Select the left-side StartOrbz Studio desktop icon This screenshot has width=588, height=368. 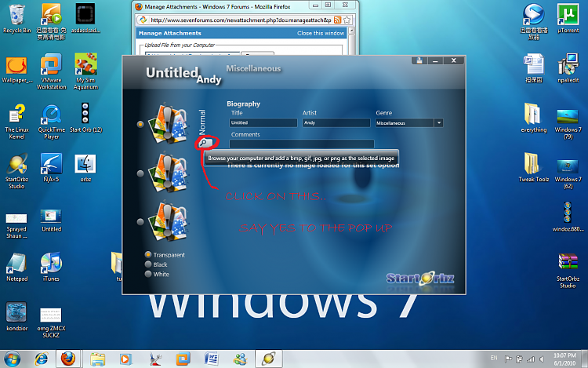point(17,171)
